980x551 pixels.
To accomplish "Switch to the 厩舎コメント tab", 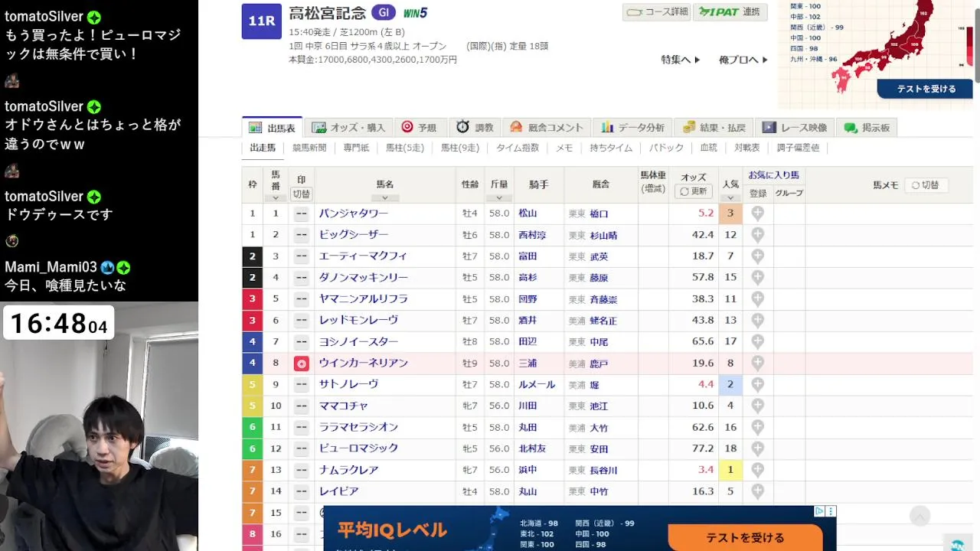I will (547, 127).
